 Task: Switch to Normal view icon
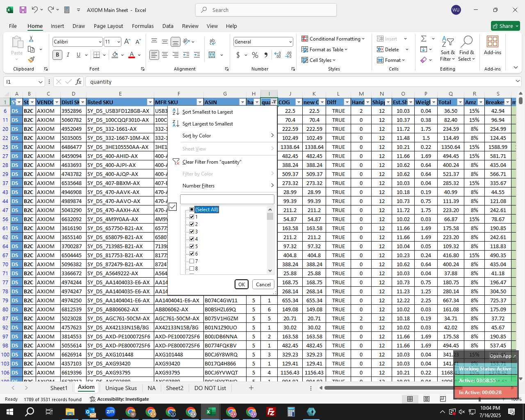coord(410,399)
